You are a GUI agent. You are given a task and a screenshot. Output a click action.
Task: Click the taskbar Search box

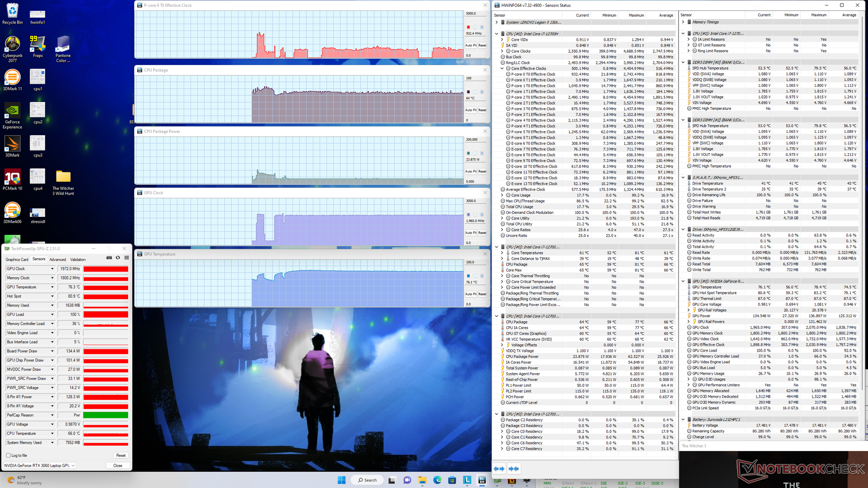[367, 480]
